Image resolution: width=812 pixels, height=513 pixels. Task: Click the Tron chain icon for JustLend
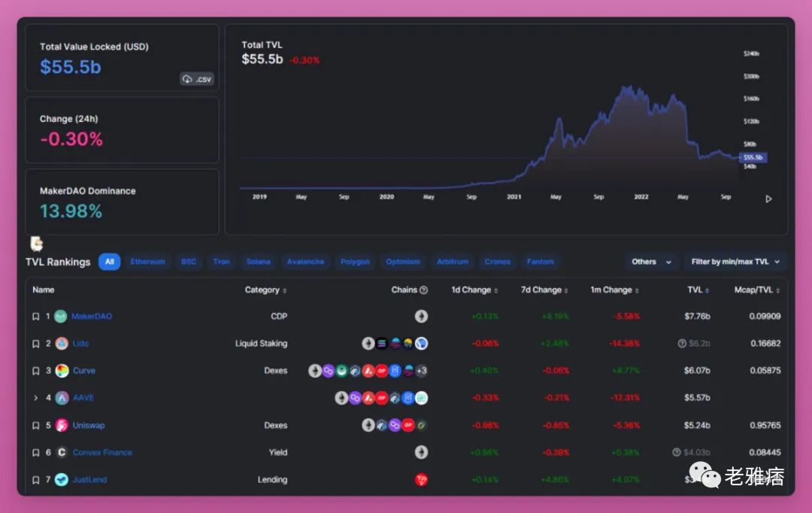pos(421,480)
